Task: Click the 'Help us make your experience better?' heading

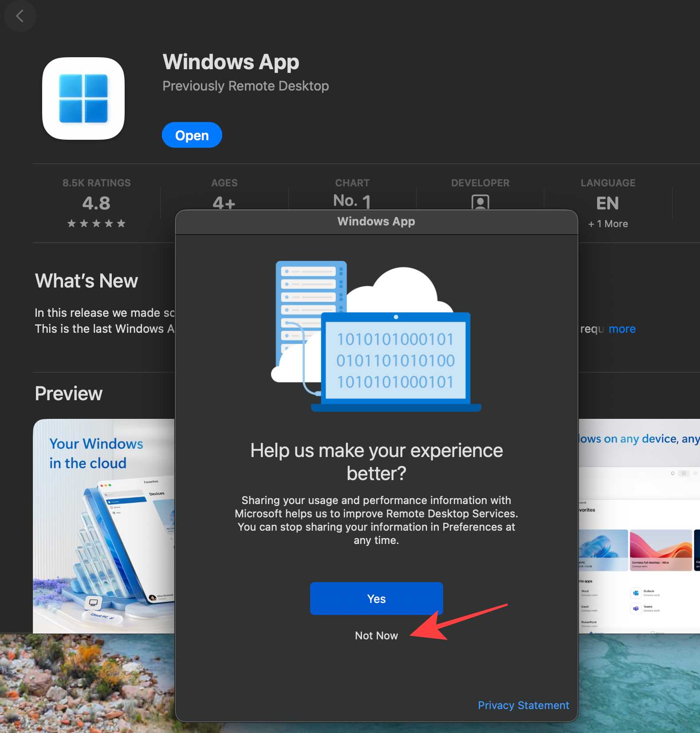Action: (376, 462)
